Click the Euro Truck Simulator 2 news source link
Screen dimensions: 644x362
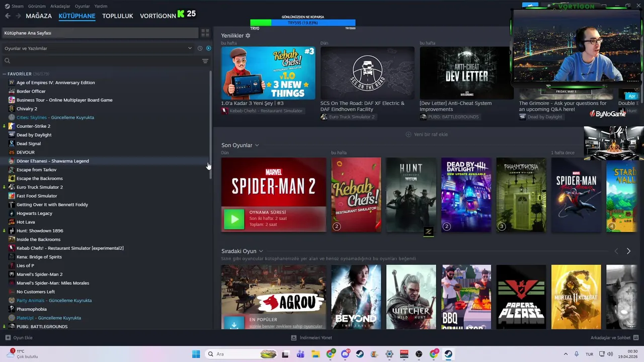click(x=347, y=117)
